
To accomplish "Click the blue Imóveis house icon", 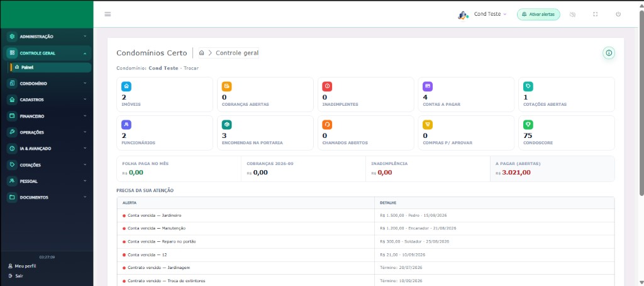I will tap(126, 86).
